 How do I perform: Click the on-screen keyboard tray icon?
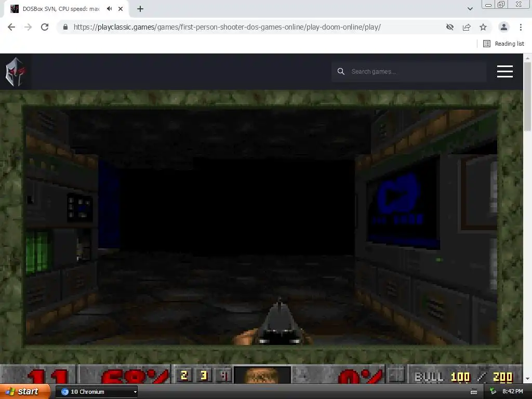tap(474, 392)
